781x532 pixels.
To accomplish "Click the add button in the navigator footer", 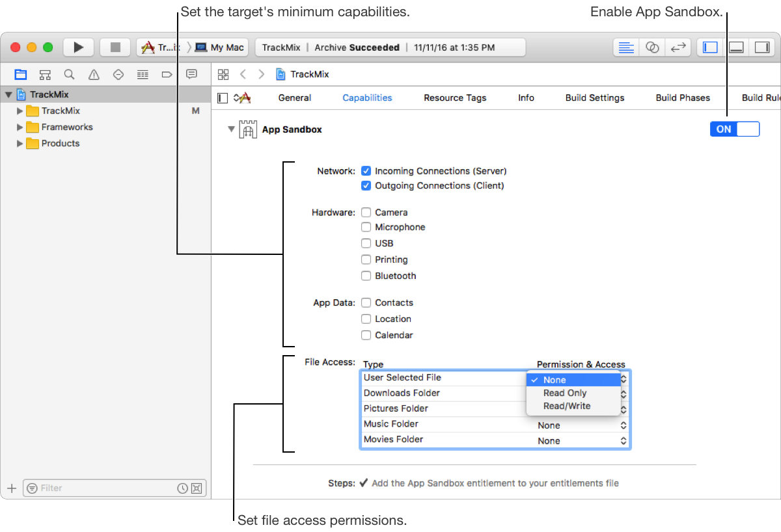I will point(11,488).
